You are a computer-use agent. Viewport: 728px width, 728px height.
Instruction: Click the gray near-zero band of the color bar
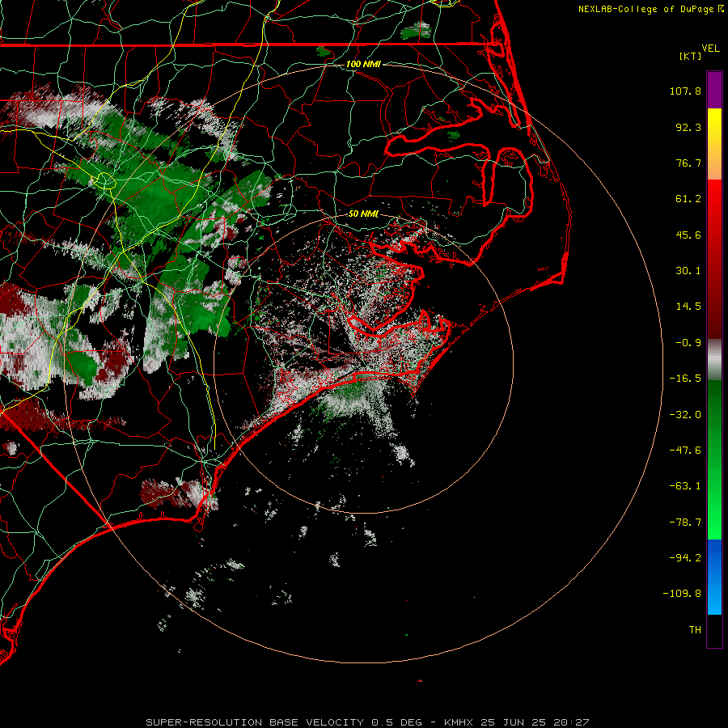[714, 360]
